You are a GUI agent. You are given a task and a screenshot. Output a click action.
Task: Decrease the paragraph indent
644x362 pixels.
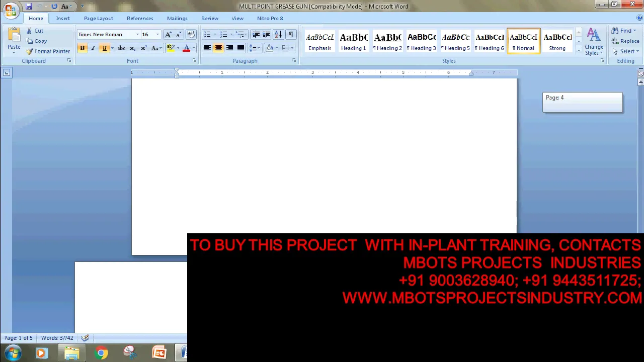coord(256,35)
